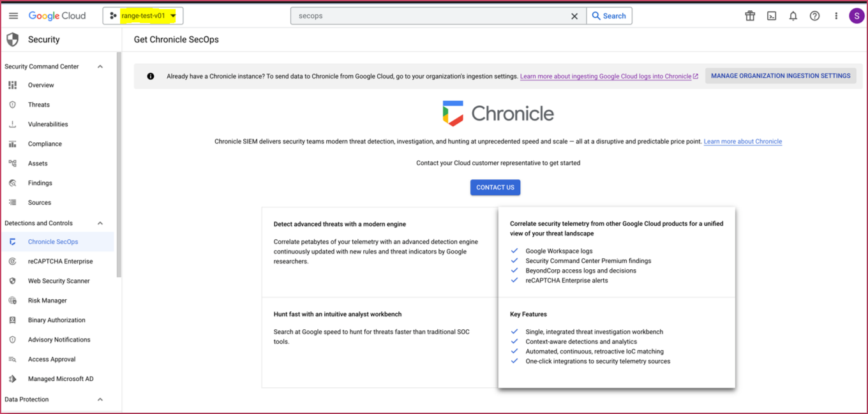Viewport: 868px width, 414px height.
Task: Select Binary Authorization menu item
Action: point(57,320)
